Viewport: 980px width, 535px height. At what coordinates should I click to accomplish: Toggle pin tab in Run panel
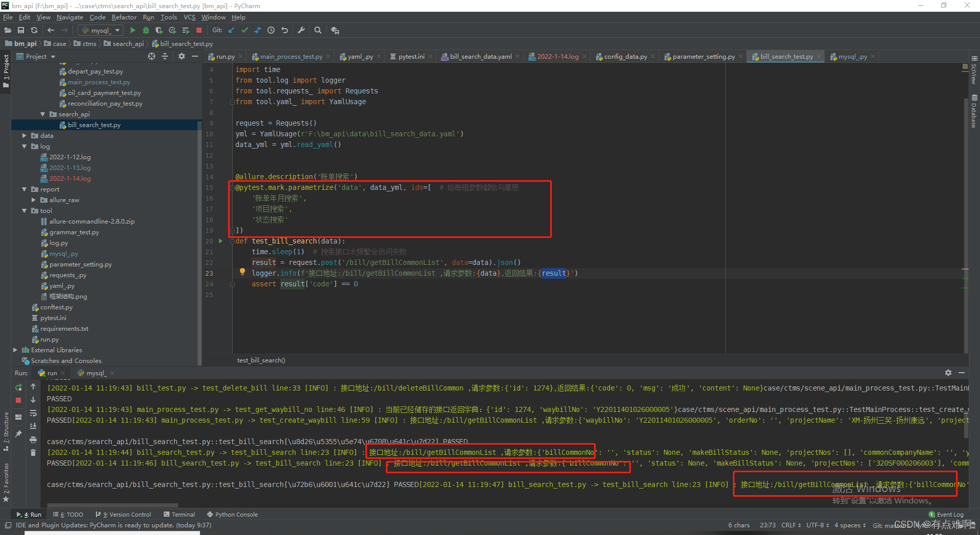[x=19, y=433]
